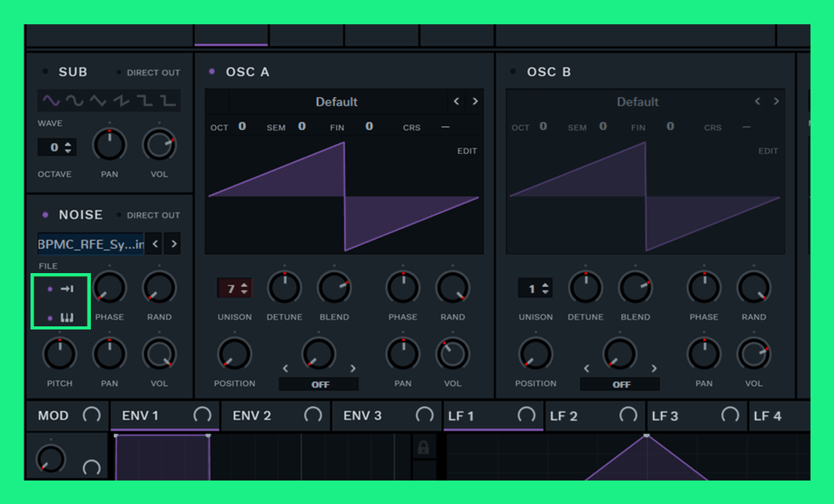Switch to the ENV 2 tab

(x=252, y=416)
